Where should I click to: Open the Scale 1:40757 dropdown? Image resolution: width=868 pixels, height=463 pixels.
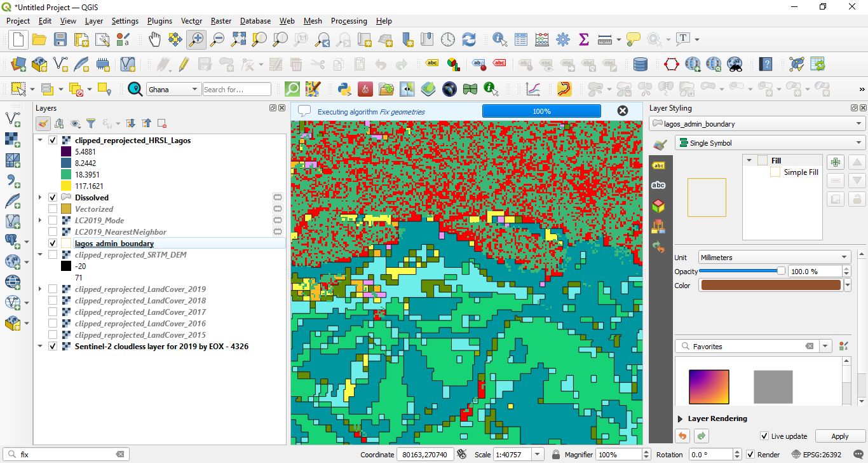[538, 455]
